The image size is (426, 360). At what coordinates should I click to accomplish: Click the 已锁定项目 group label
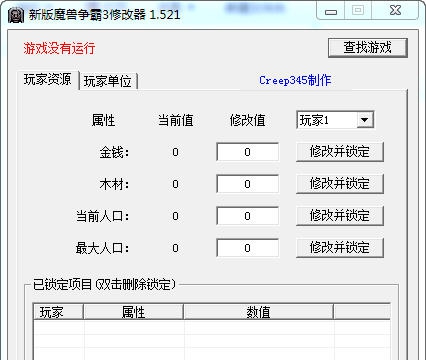[104, 284]
